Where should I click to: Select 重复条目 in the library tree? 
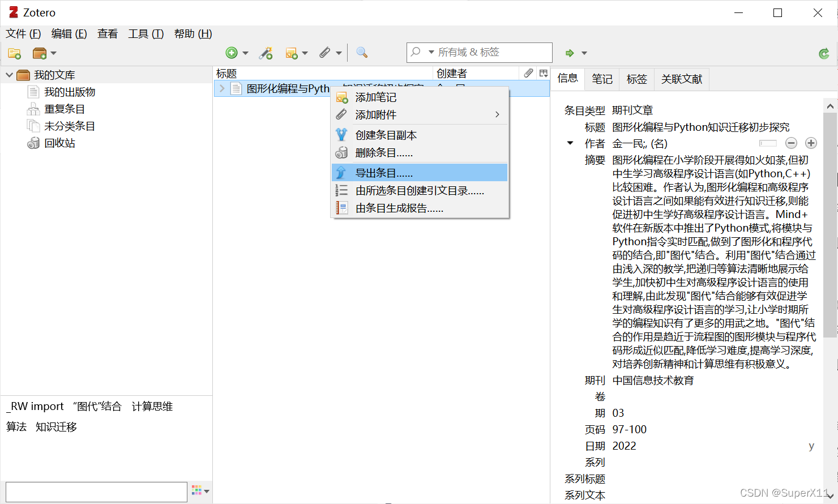(x=65, y=109)
